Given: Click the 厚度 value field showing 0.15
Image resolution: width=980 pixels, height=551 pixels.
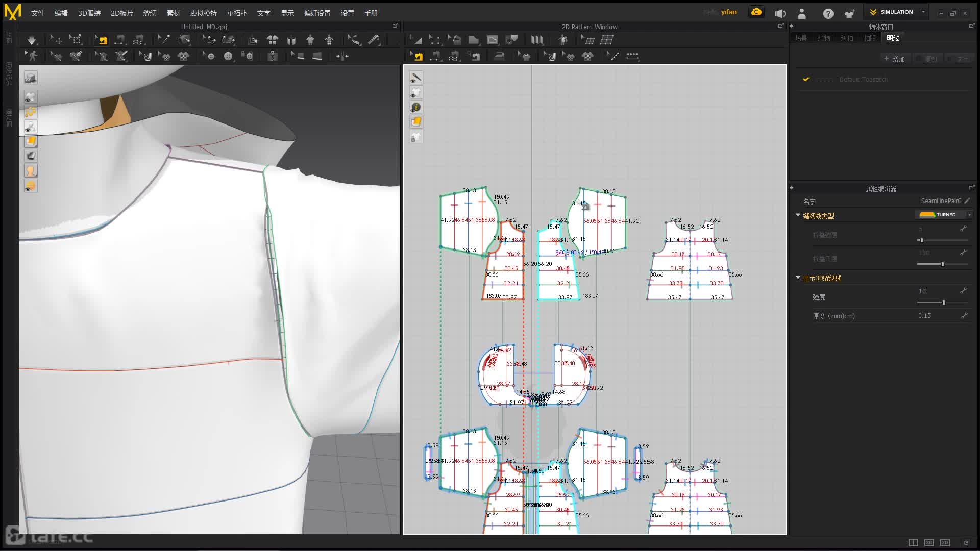Looking at the screenshot, I should tap(924, 316).
